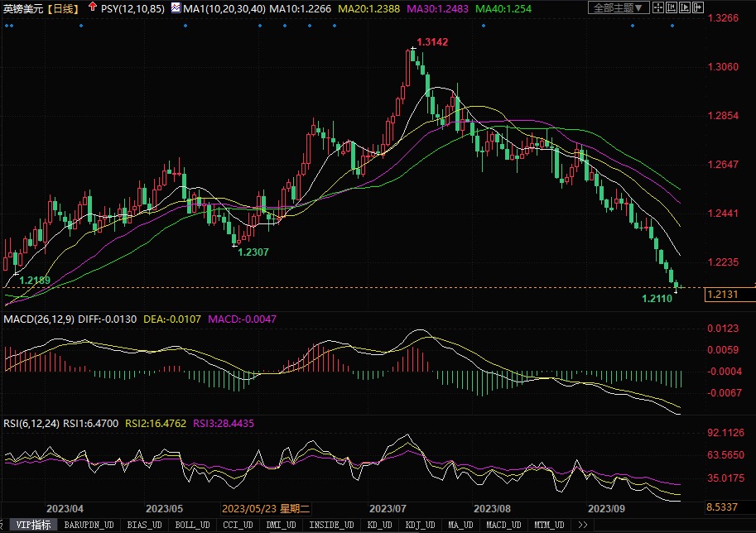Viewport: 756px width, 533px height.
Task: Click the PSY(12,10,85) indicator label
Action: pyautogui.click(x=132, y=8)
